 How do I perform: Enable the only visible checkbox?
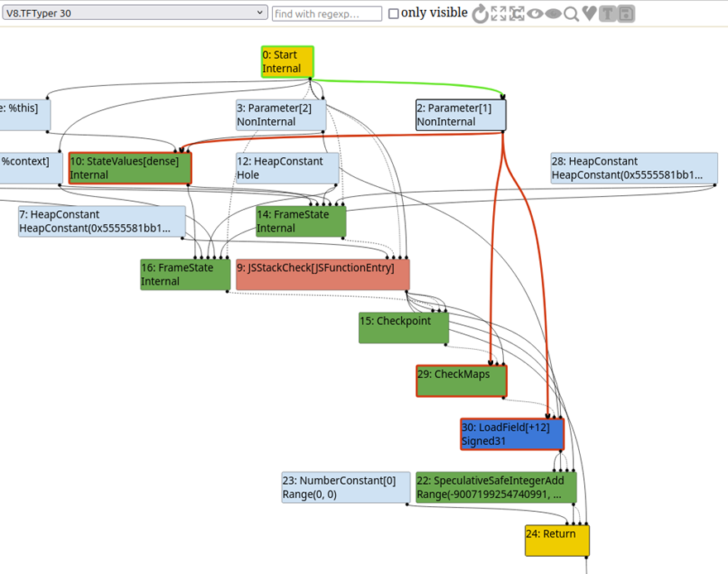pos(393,13)
